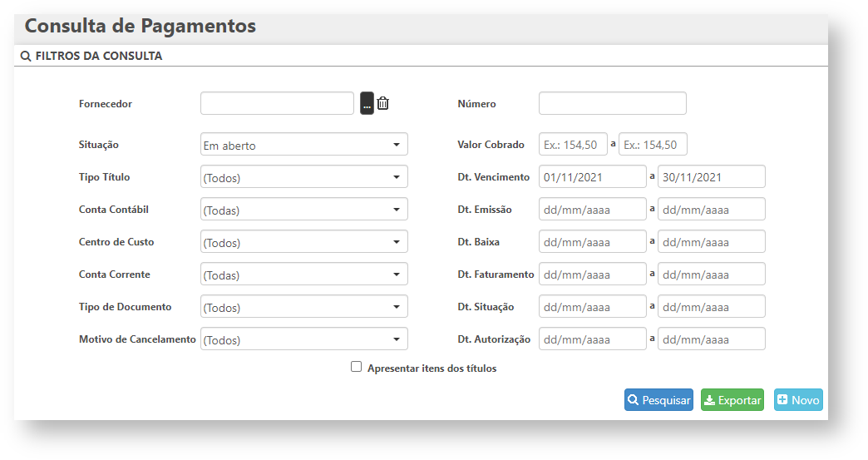Click the supplier lookup ellipsis button
868x460 pixels.
point(367,104)
